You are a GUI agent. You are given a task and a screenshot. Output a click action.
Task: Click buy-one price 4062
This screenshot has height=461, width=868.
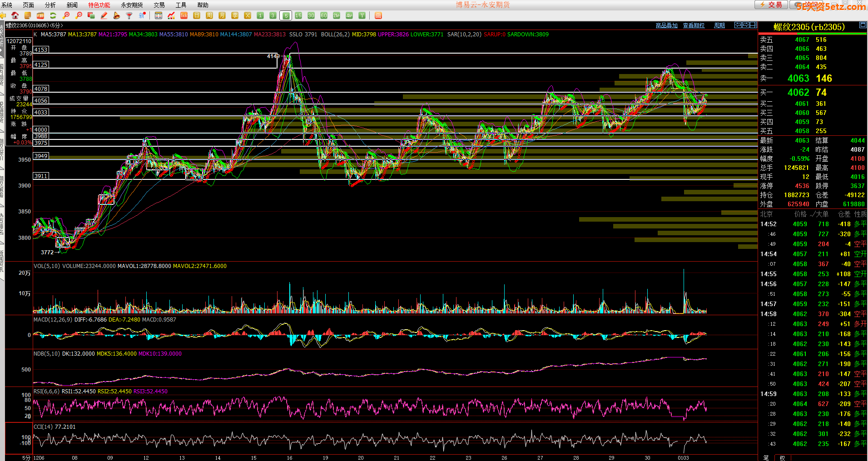tap(798, 92)
